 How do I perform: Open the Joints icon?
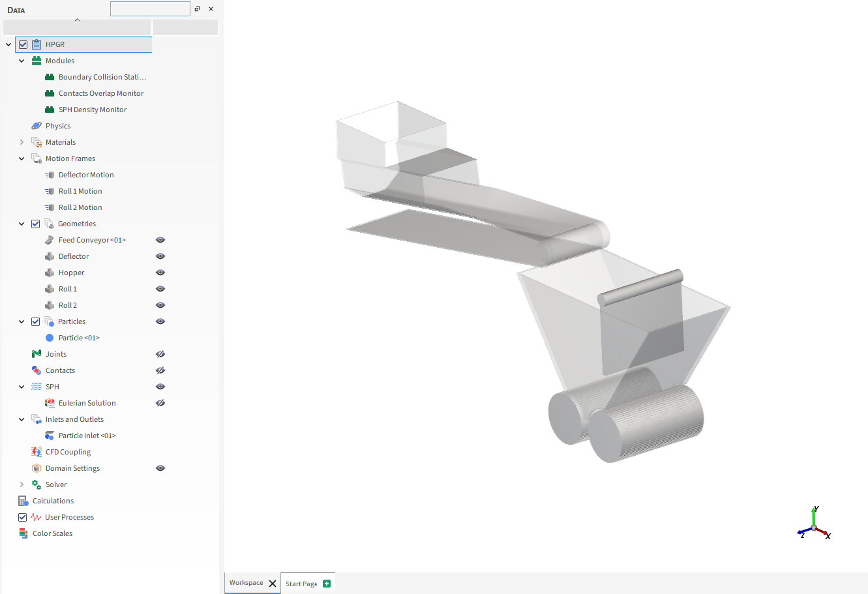[x=37, y=354]
